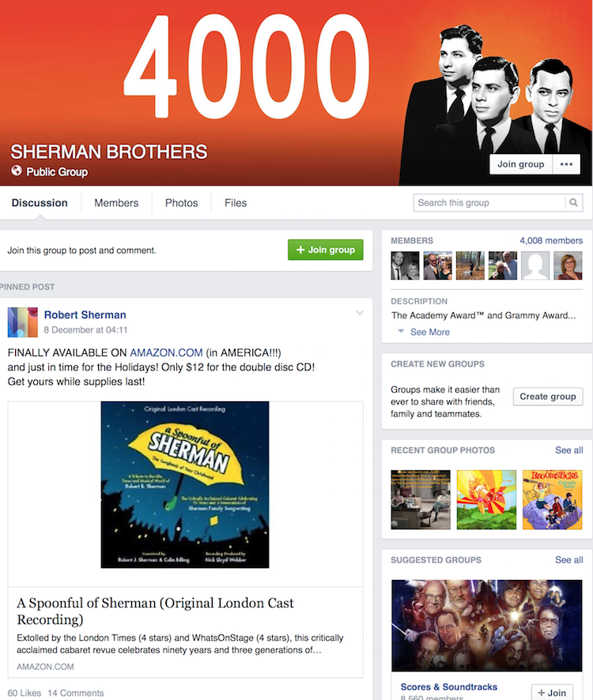
Task: Expand description with See More
Action: (x=429, y=332)
